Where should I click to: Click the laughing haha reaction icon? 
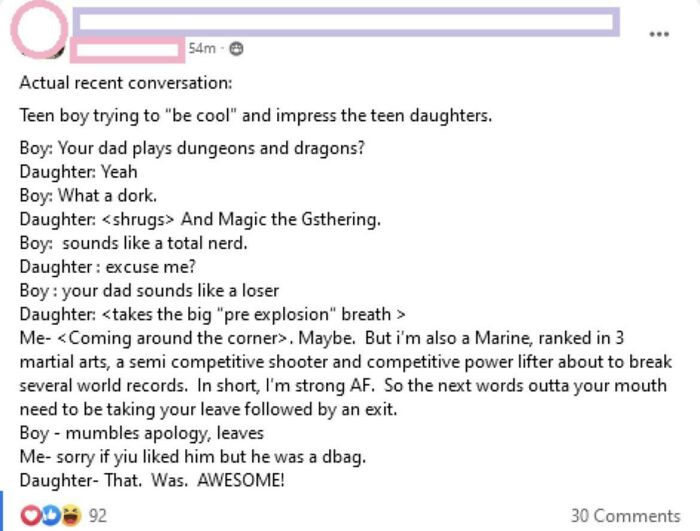coord(69,515)
